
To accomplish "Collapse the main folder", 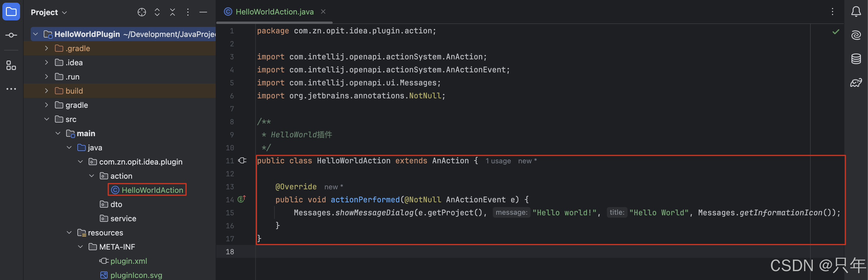I will [x=58, y=134].
